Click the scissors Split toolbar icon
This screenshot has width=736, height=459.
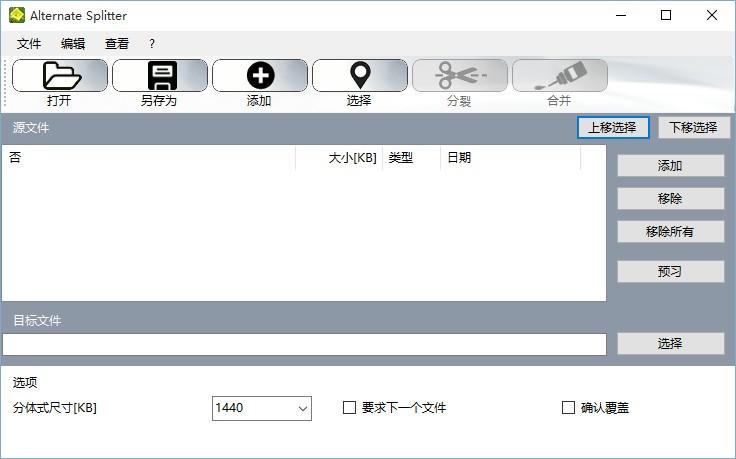click(x=459, y=76)
